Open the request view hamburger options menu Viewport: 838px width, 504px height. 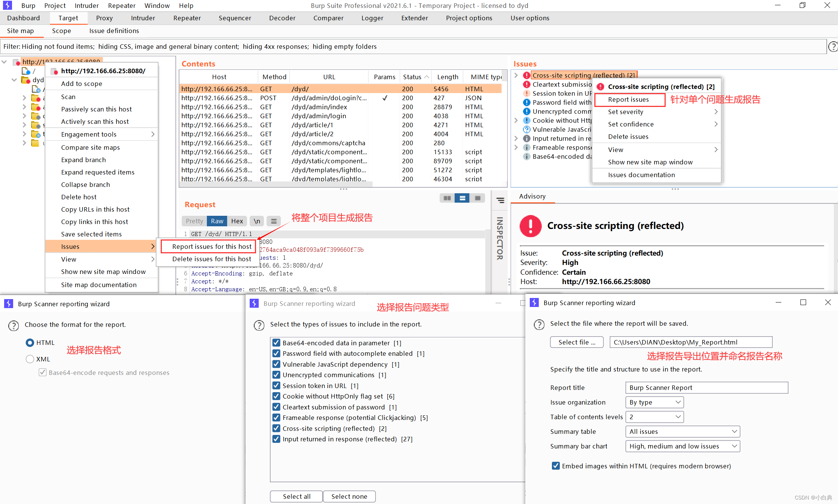[273, 221]
